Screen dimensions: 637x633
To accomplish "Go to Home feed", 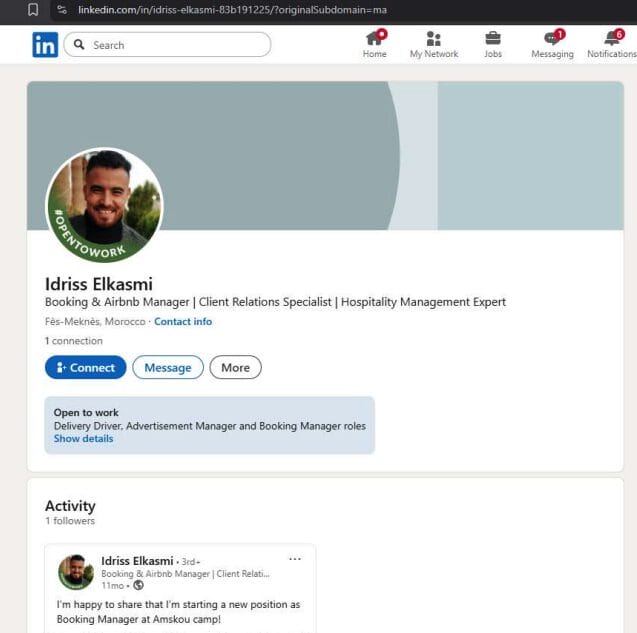I will tap(374, 44).
